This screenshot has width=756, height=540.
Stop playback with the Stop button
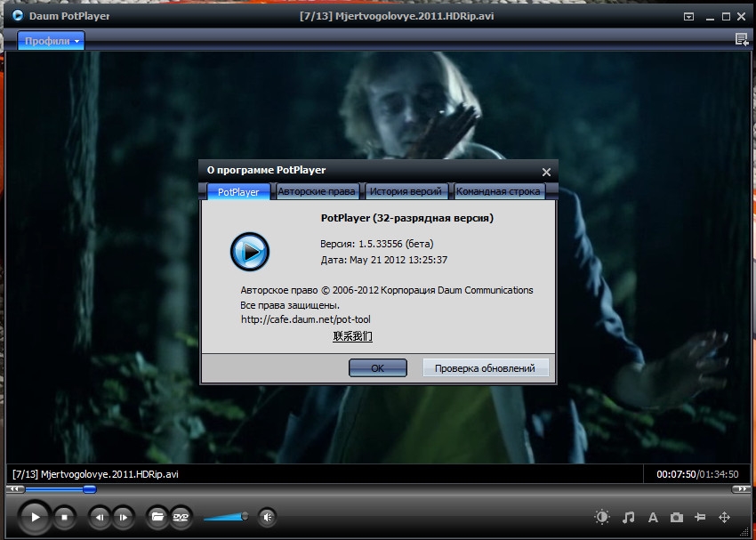(64, 516)
